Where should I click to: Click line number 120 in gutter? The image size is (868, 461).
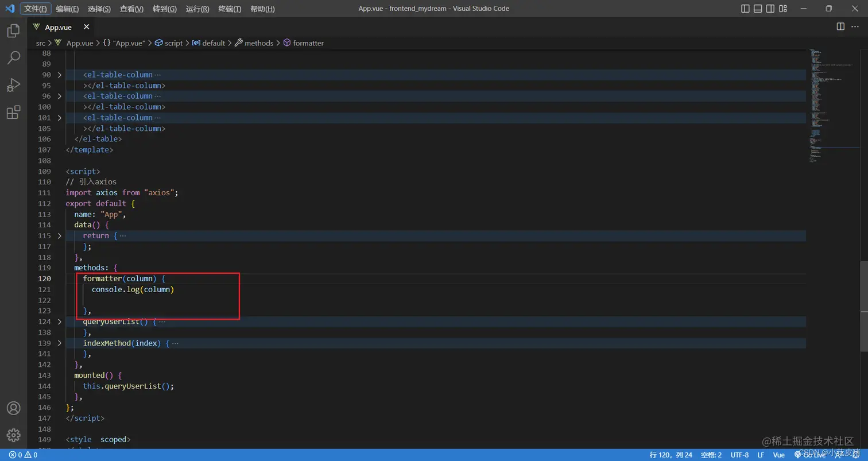(44, 278)
